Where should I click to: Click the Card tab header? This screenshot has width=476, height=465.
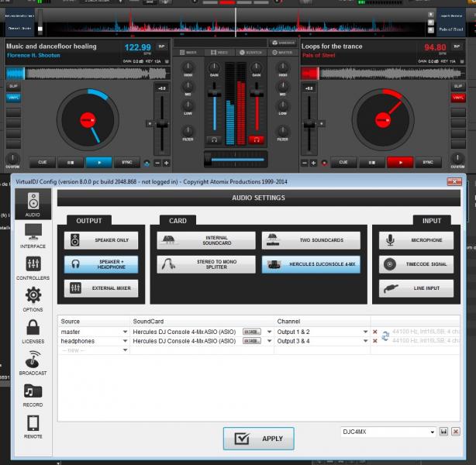point(178,221)
